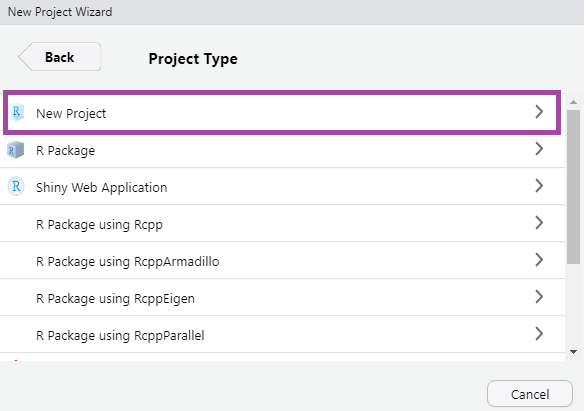Screen dimensions: 586x411
Task: Open chevron for R Package using RcppArmadillo
Action: [539, 260]
